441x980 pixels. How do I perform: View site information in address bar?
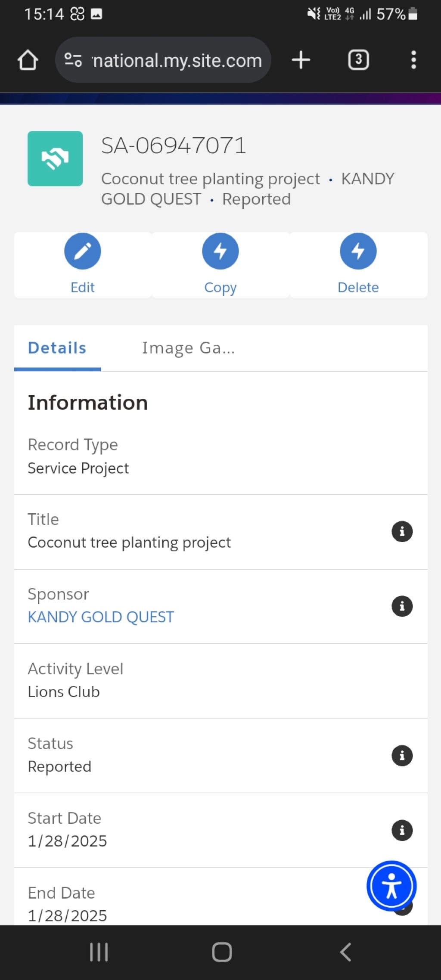(73, 60)
